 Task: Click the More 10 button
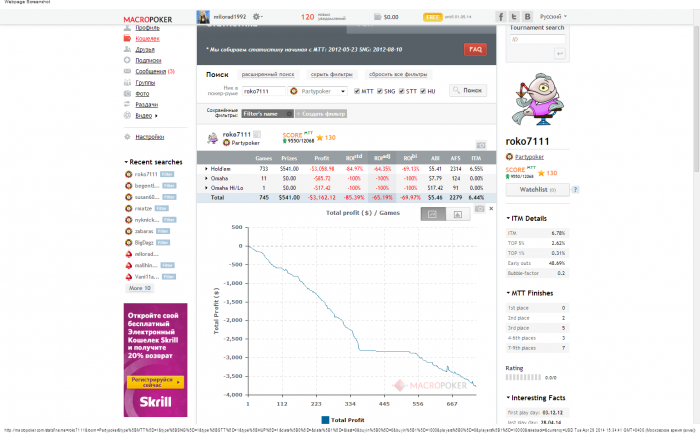click(139, 288)
